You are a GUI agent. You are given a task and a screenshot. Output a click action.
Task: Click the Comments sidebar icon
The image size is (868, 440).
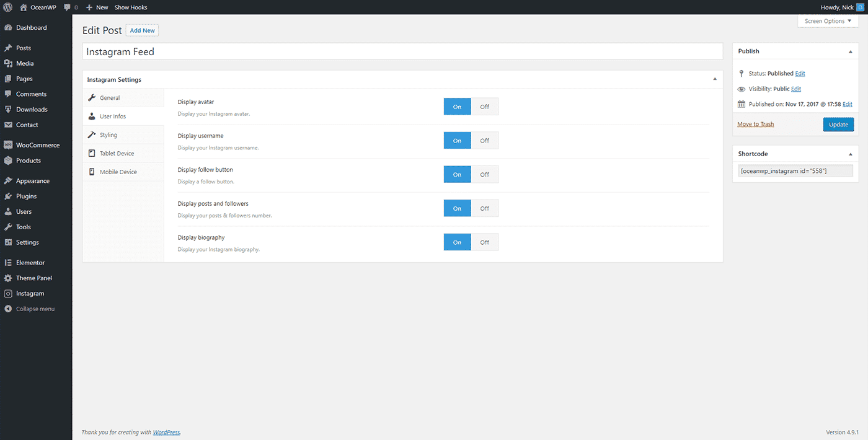pyautogui.click(x=8, y=94)
